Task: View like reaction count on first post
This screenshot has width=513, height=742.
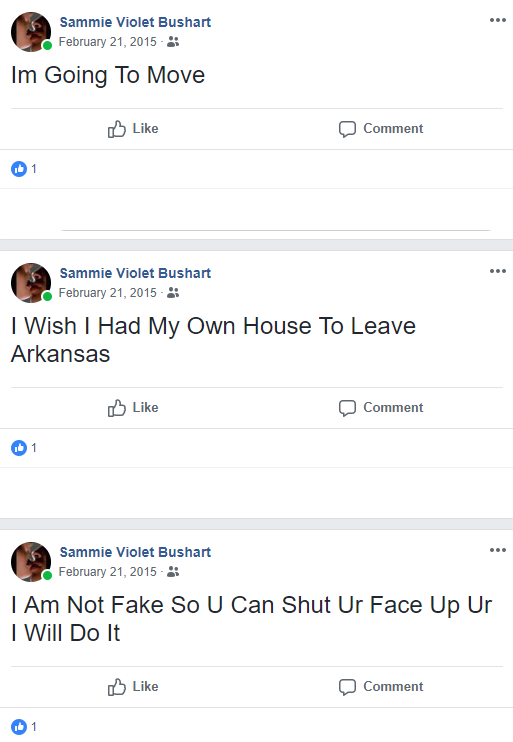Action: pyautogui.click(x=24, y=169)
